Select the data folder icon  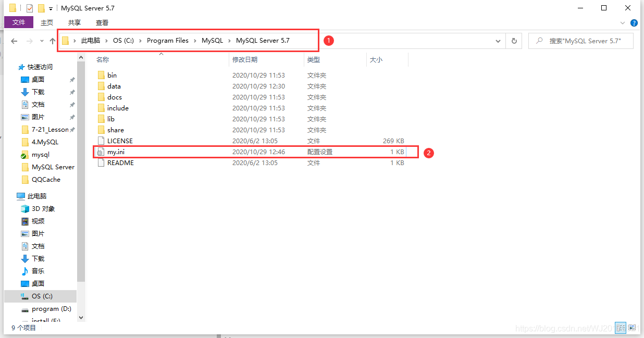[101, 86]
